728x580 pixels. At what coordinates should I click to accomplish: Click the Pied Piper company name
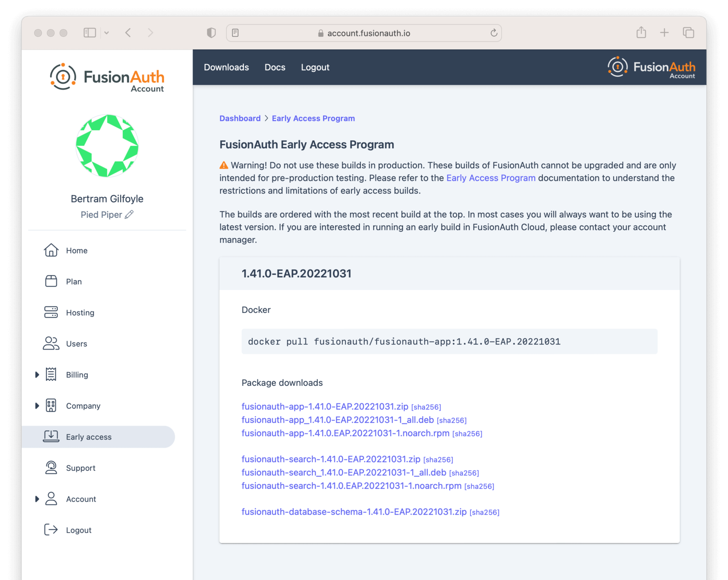(101, 215)
